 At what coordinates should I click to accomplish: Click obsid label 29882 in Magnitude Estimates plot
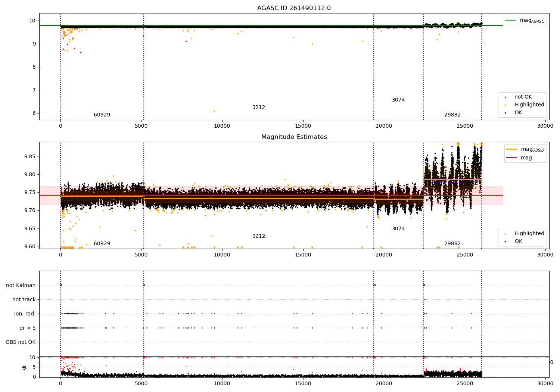[x=452, y=244]
